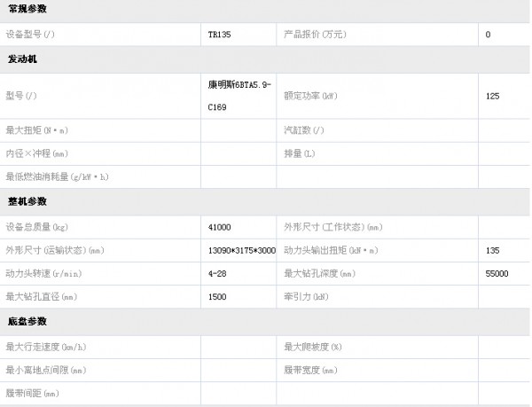Select the TR135 model value cell

click(x=218, y=34)
